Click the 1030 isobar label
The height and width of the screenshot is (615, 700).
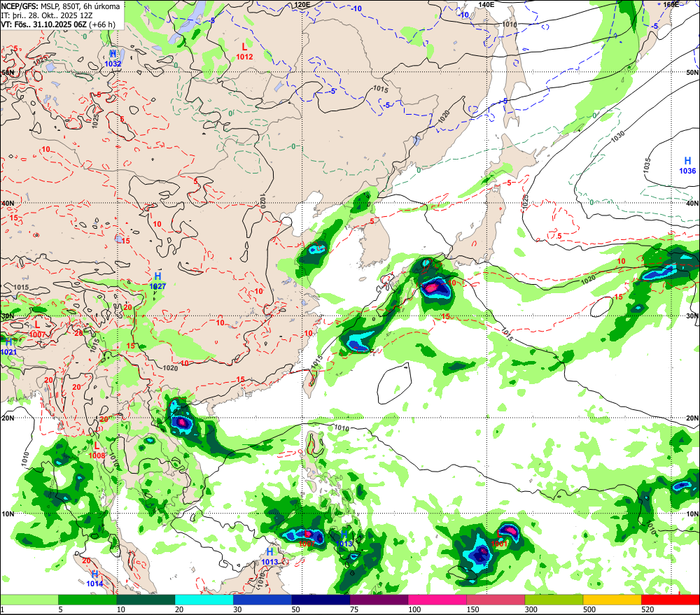(618, 136)
